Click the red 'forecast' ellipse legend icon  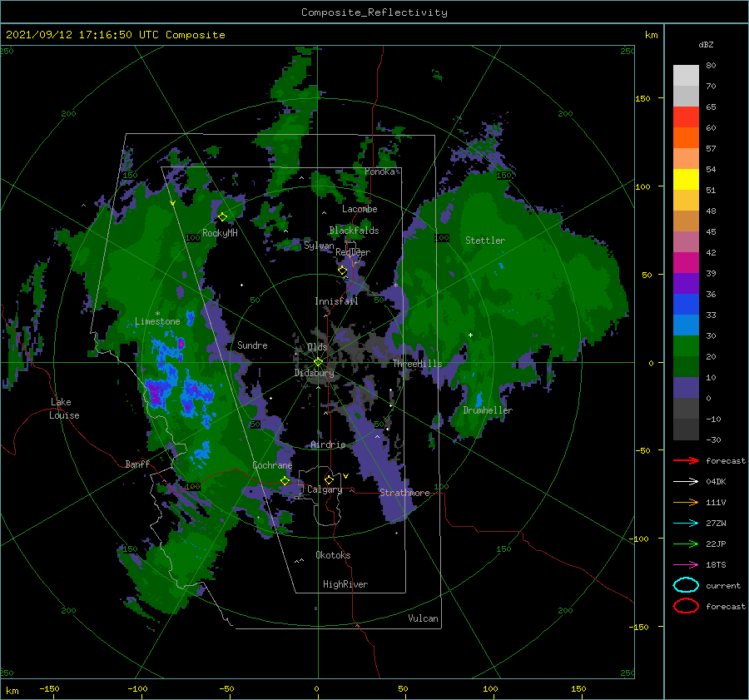[x=686, y=606]
